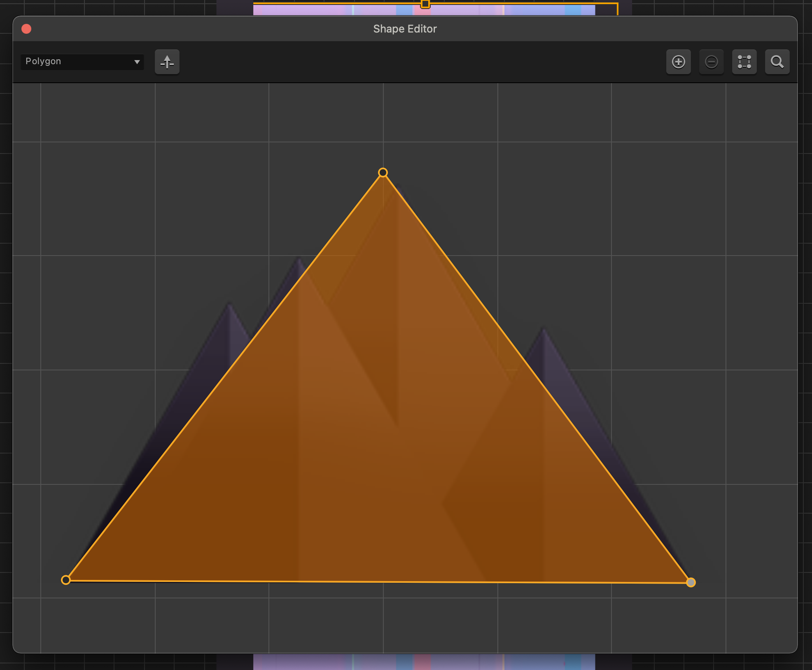Viewport: 812px width, 670px height.
Task: Click the square handle on the background selection
Action: (x=425, y=4)
